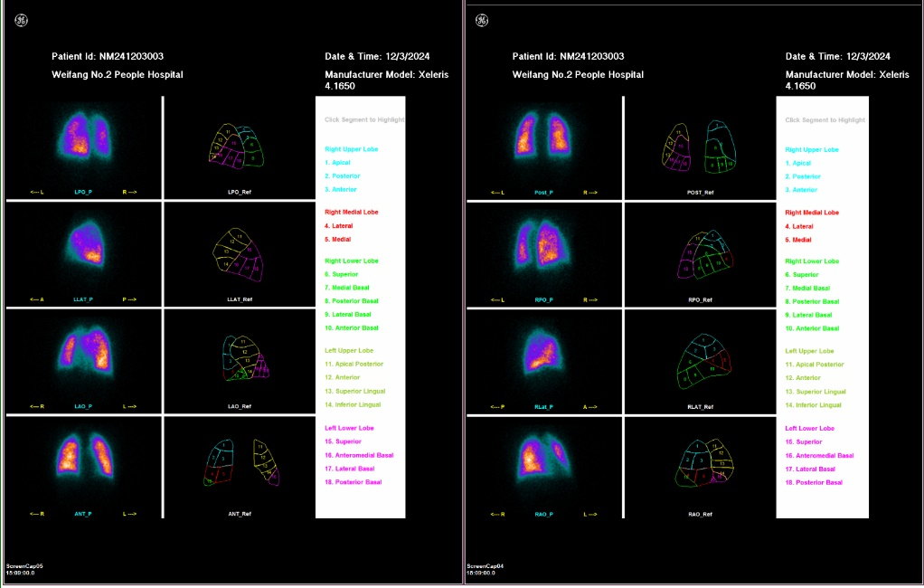Click 'Left Upper Lobe' heading in ScreenCap04 panel

[810, 351]
